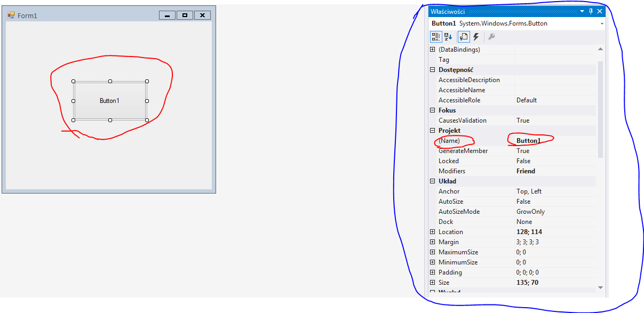Expand the Location property
644x313 pixels.
(x=433, y=232)
